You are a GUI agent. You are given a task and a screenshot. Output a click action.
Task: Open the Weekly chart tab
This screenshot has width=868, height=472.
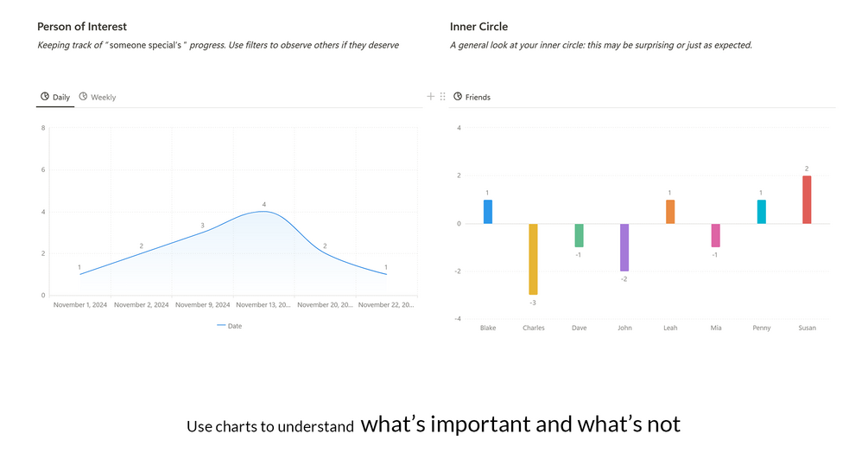98,98
